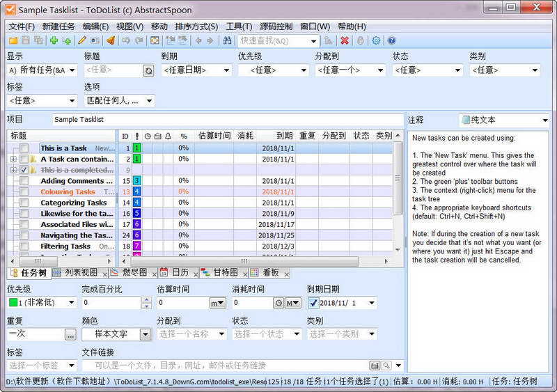Open the 类别 filter dropdown
This screenshot has width=557, height=392.
tap(535, 70)
